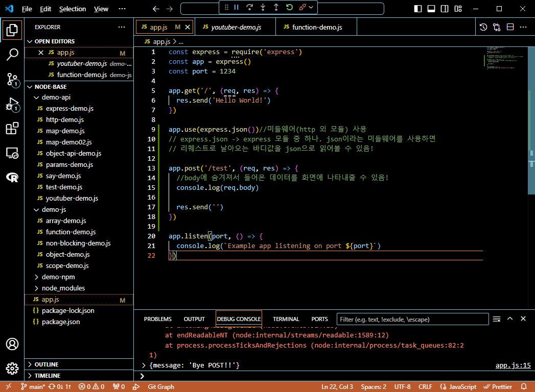Restart the debug session
The image size is (535, 392).
(x=289, y=8)
